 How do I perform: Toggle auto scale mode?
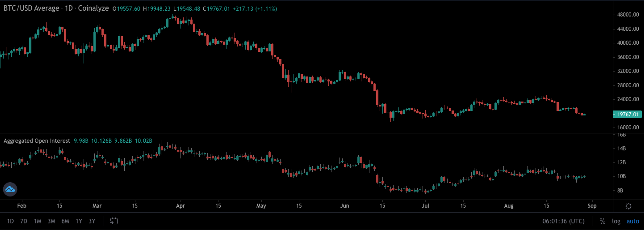coord(632,221)
